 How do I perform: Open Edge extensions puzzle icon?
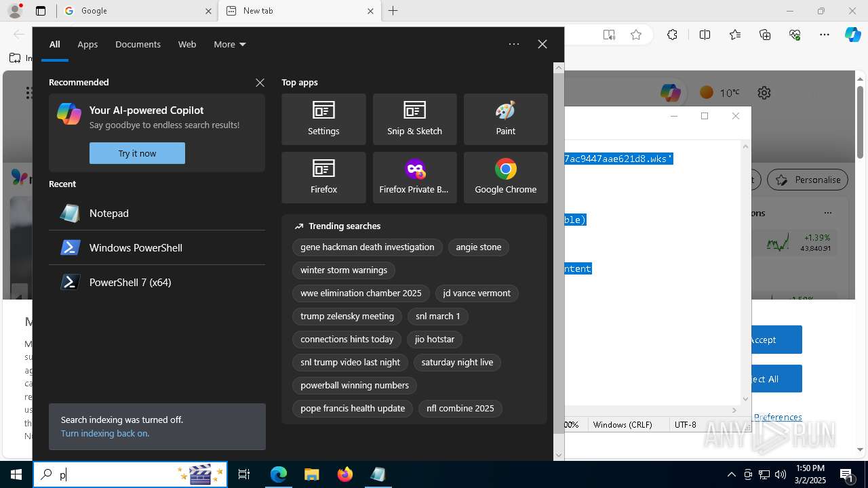[x=672, y=35]
